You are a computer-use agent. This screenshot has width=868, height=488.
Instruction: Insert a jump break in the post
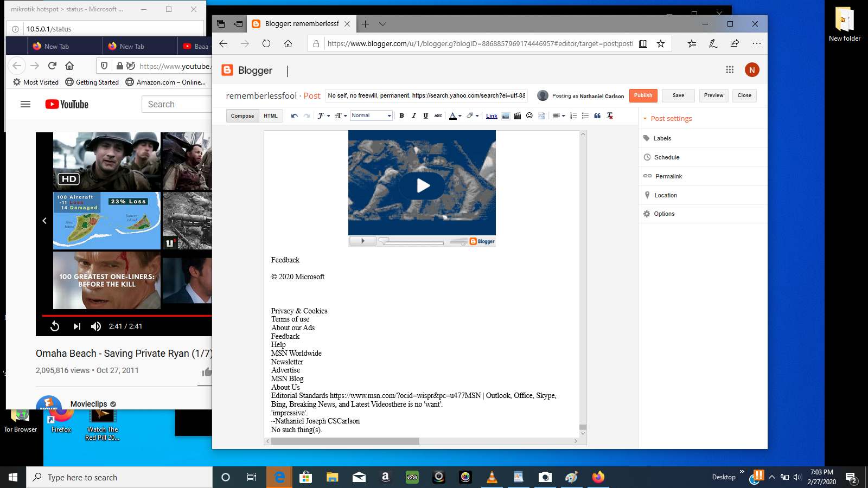(541, 115)
